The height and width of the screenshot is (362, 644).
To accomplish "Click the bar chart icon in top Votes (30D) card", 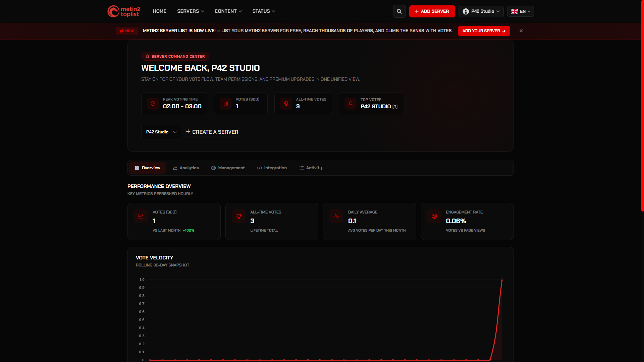I will click(226, 104).
